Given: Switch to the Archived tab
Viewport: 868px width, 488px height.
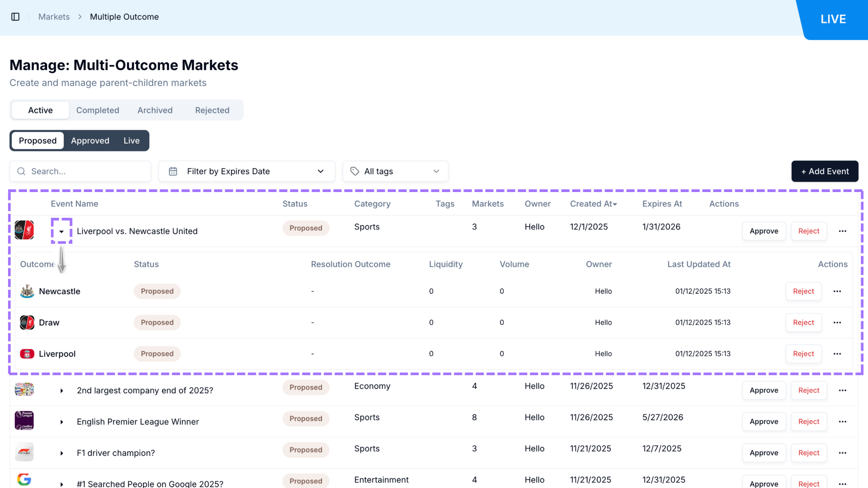Looking at the screenshot, I should tap(155, 110).
